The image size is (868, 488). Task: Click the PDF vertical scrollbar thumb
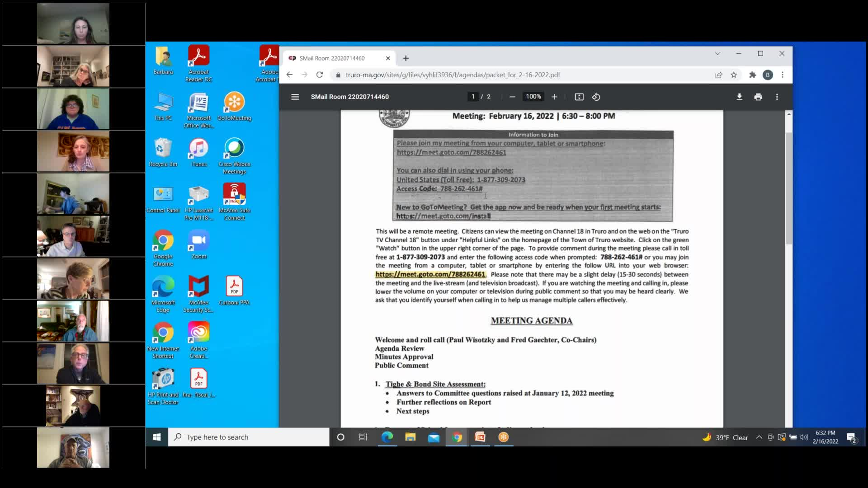click(x=788, y=188)
